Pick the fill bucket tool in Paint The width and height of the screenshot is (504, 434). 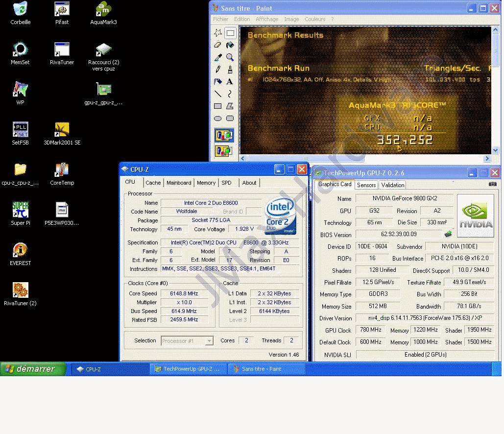click(230, 45)
